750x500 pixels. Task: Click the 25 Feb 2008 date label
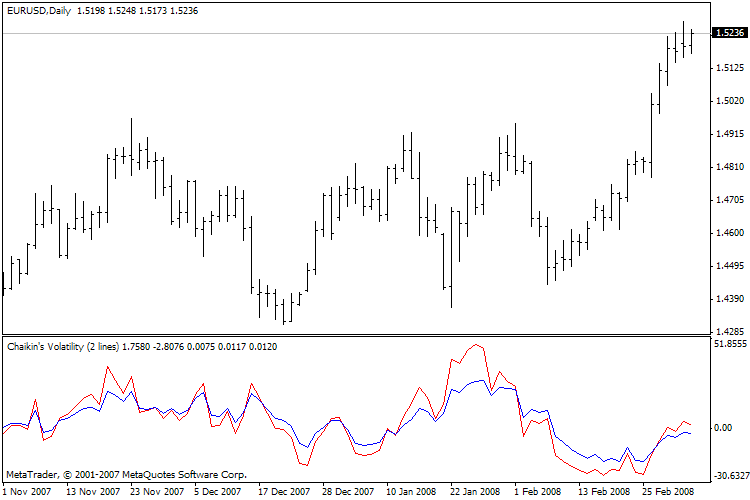pos(668,491)
